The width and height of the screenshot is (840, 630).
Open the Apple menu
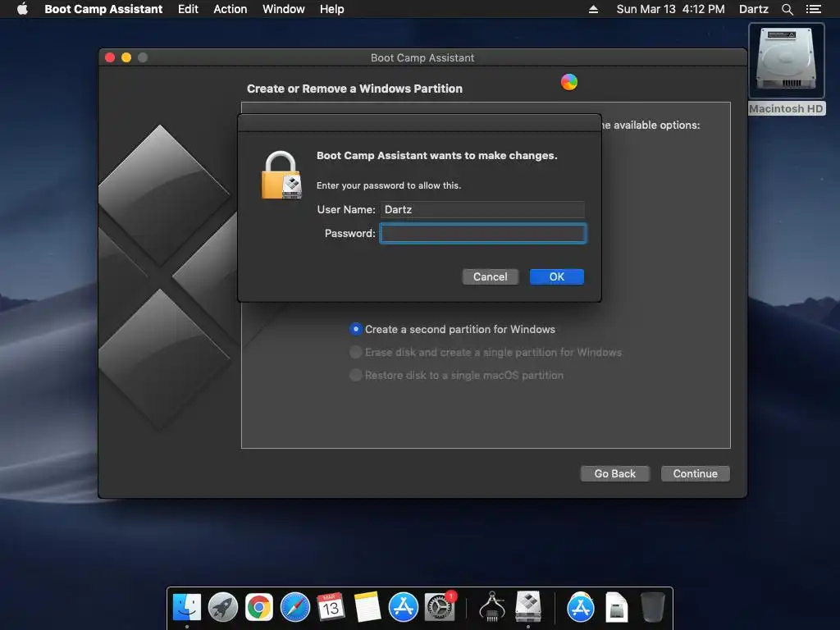click(22, 9)
